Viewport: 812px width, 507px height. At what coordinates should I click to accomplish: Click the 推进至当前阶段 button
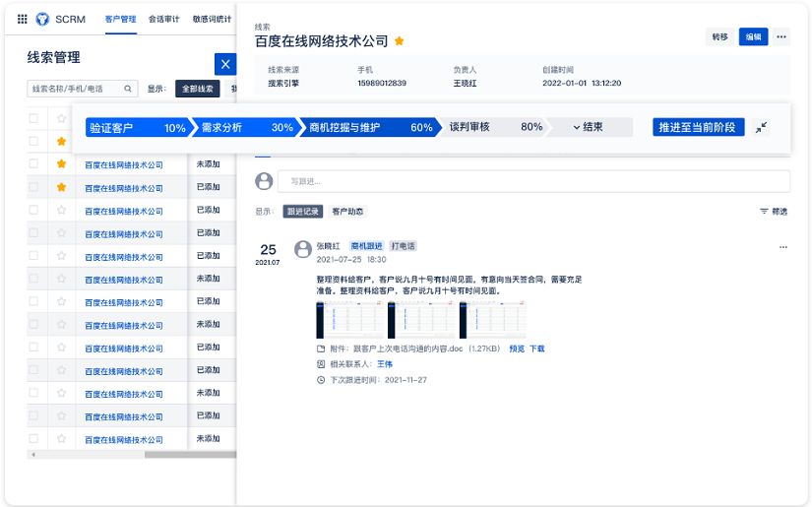point(698,128)
